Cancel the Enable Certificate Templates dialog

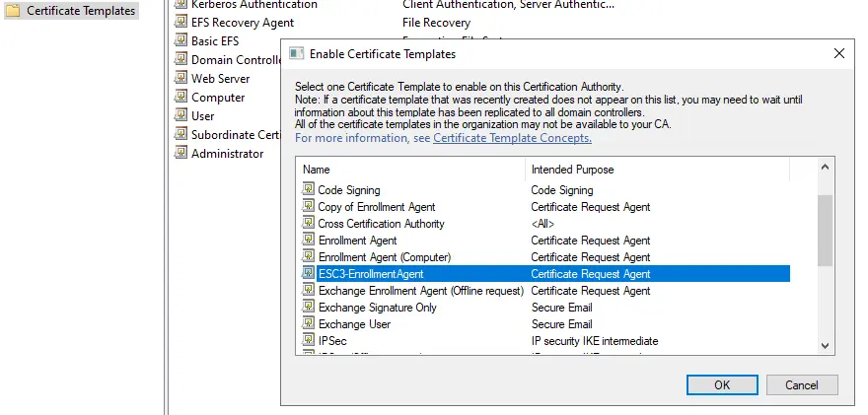[x=802, y=385]
